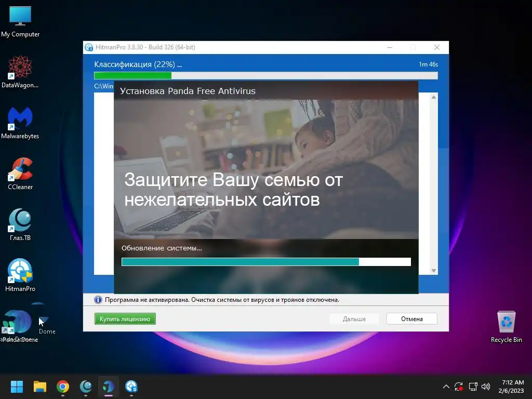This screenshot has width=532, height=399.
Task: Open the Windows Start menu
Action: 17,387
